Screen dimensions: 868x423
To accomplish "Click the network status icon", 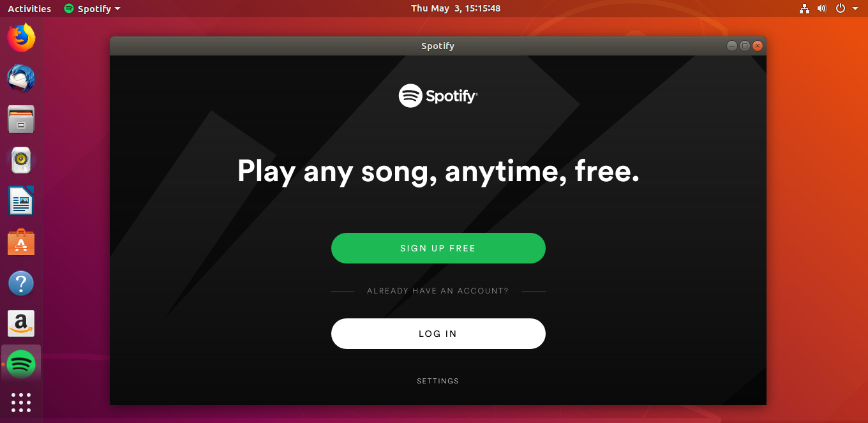I will pos(804,8).
